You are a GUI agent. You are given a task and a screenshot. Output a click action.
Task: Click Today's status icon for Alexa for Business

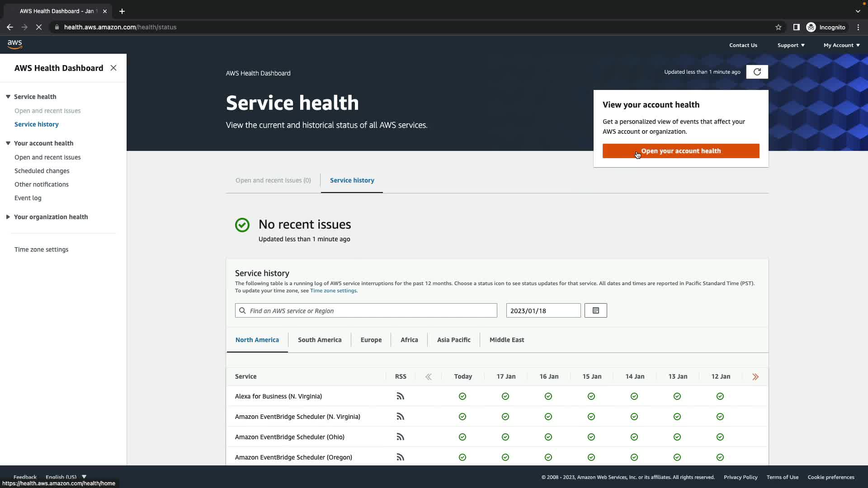click(462, 396)
